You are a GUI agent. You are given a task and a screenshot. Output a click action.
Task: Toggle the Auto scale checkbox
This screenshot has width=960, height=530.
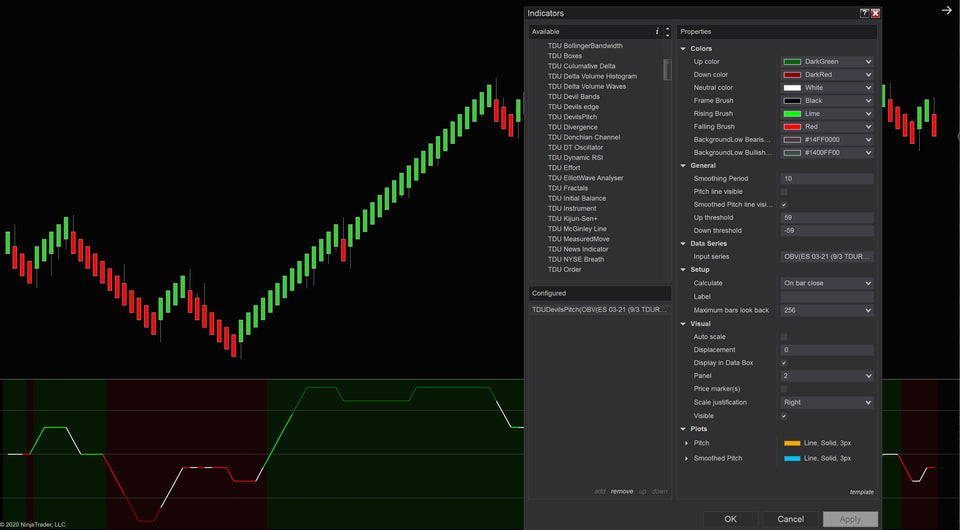pos(784,337)
